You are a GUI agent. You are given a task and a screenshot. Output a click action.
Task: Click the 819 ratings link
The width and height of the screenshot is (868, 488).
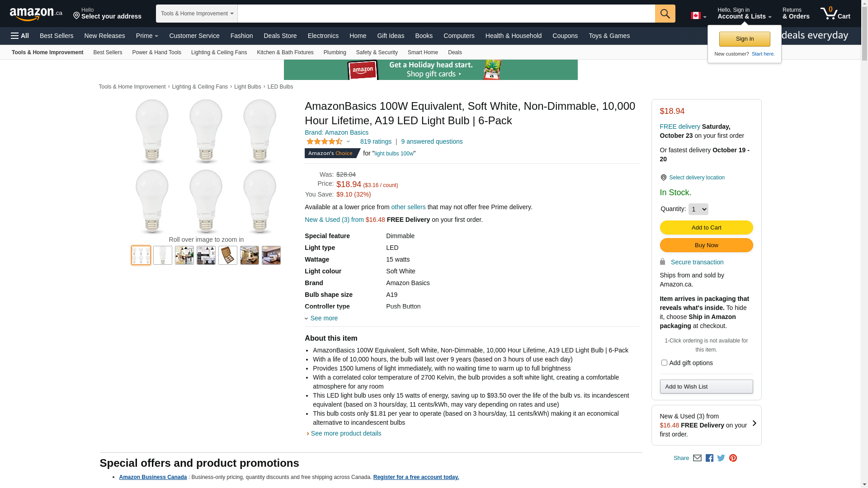click(x=376, y=141)
